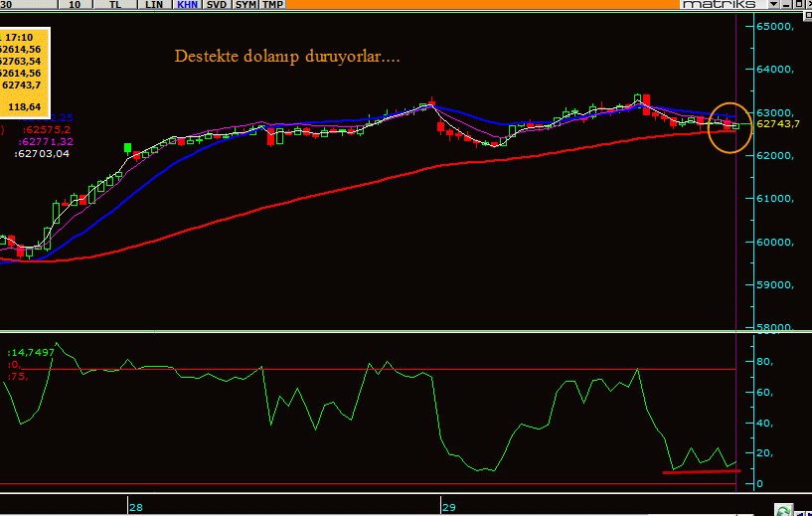Click the 64000 price axis label
This screenshot has width=812, height=516.
click(775, 70)
